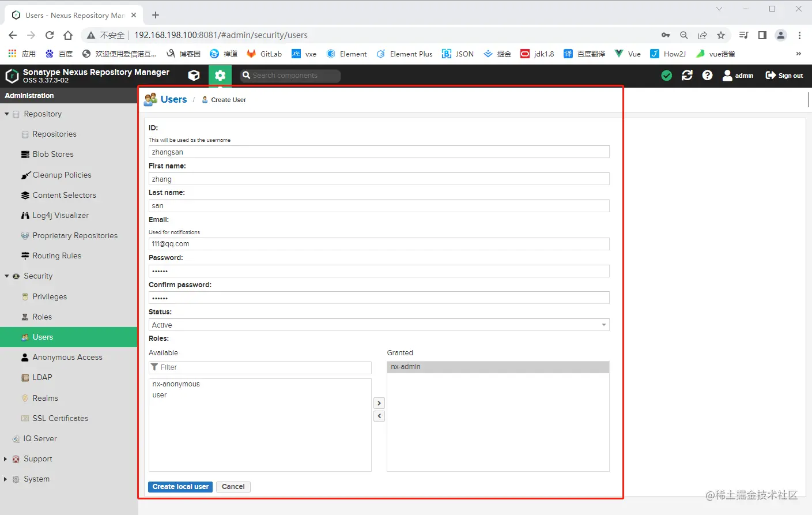The width and height of the screenshot is (812, 515).
Task: Click the Password input field
Action: coord(379,271)
